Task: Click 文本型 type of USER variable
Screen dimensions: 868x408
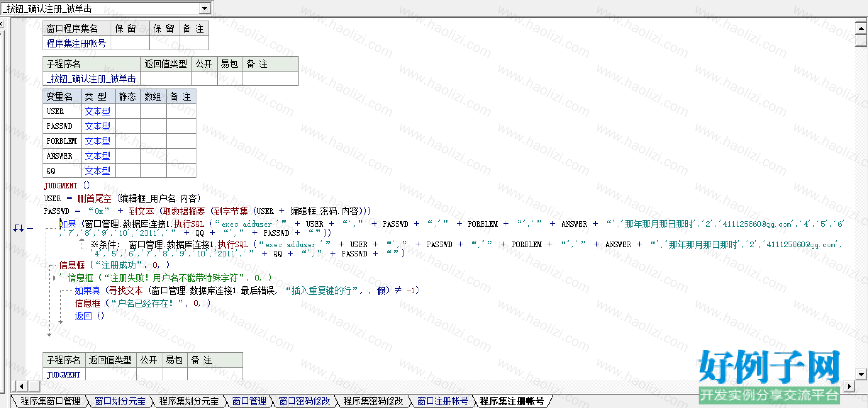Action: coord(98,112)
